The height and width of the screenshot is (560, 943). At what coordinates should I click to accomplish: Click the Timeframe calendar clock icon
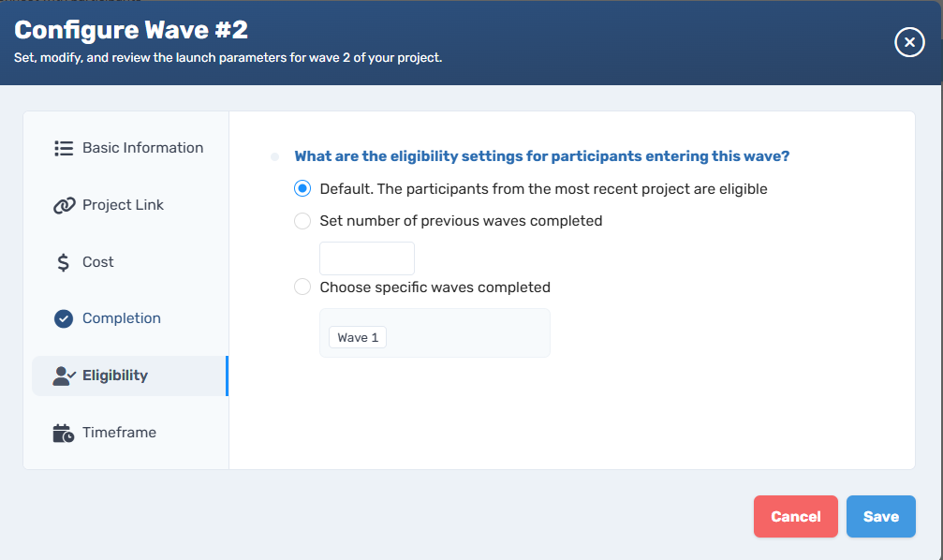click(x=64, y=433)
